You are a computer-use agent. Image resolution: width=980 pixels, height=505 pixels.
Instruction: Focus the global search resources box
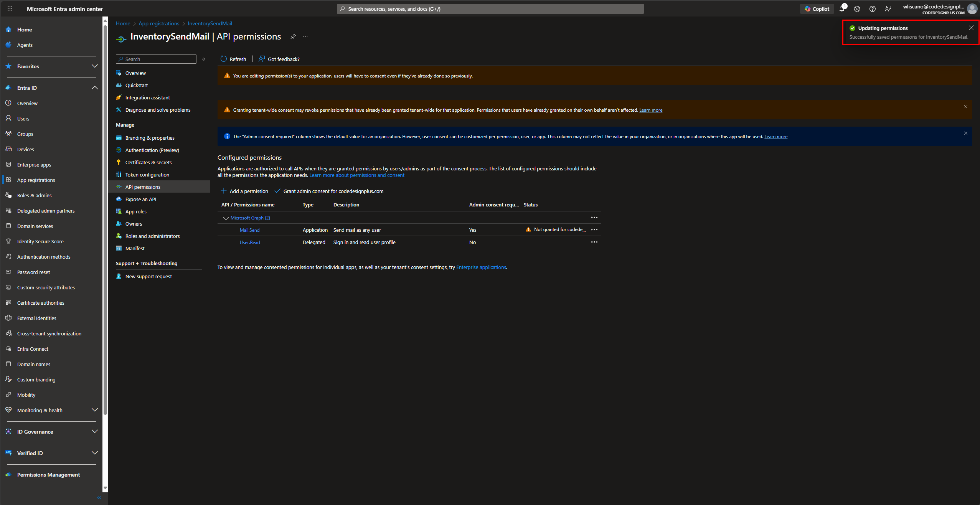pyautogui.click(x=490, y=9)
